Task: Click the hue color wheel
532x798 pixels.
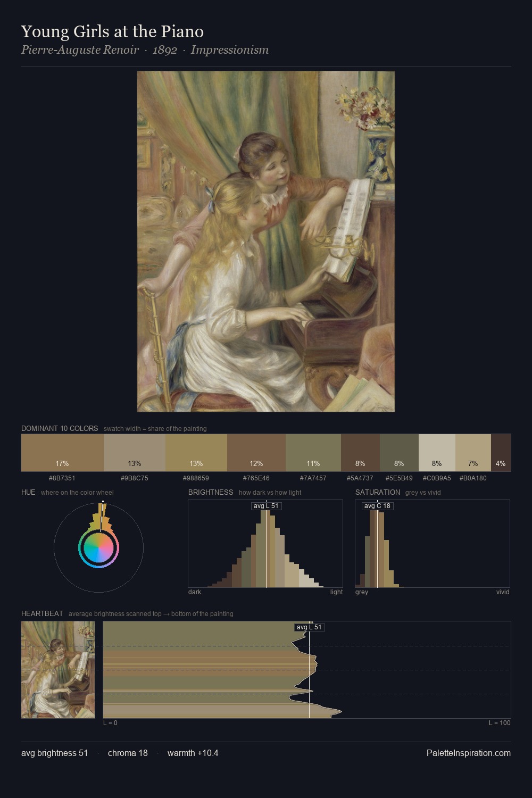Action: coord(98,547)
